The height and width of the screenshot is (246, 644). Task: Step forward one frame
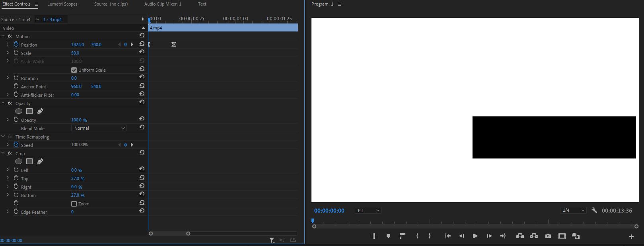click(489, 236)
